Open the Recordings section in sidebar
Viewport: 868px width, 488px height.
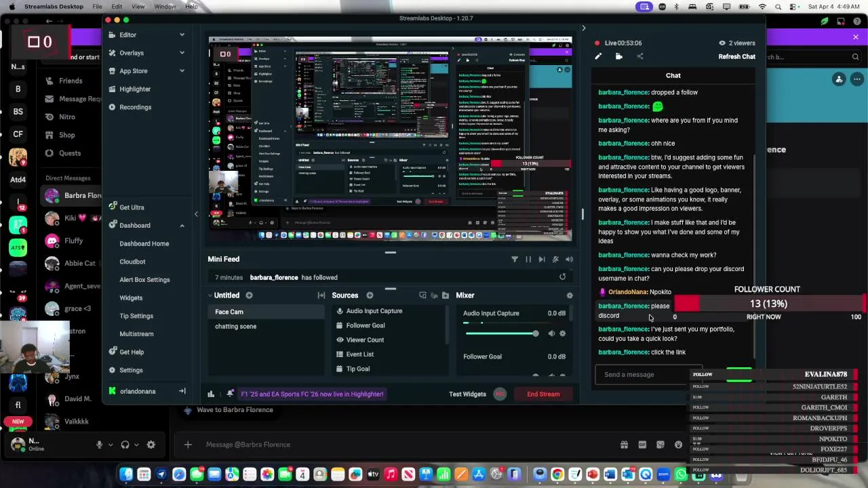[x=135, y=107]
